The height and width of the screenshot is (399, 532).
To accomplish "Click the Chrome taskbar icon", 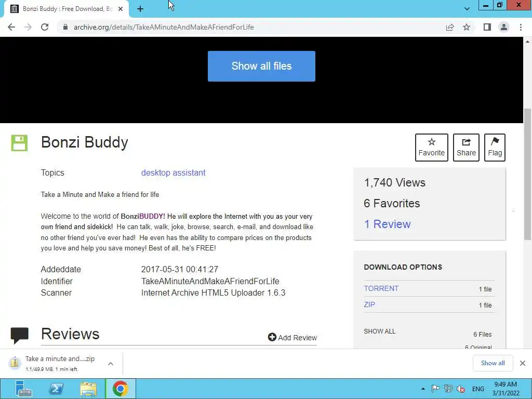I will pos(120,389).
